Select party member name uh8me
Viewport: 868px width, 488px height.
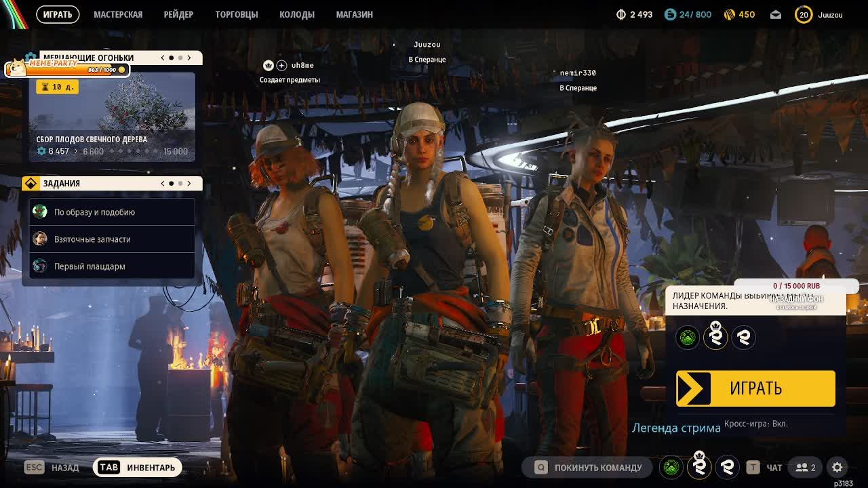[302, 65]
